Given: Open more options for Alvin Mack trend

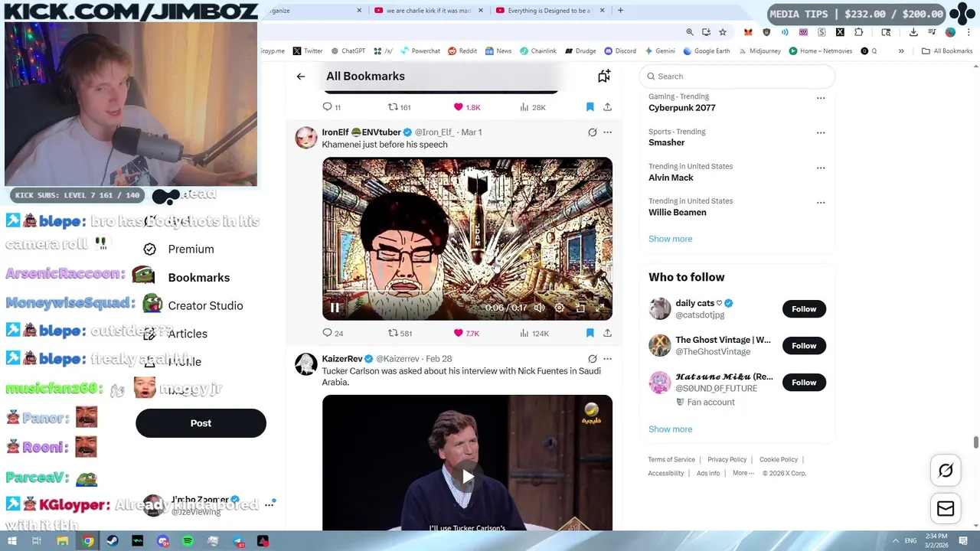Looking at the screenshot, I should point(821,168).
